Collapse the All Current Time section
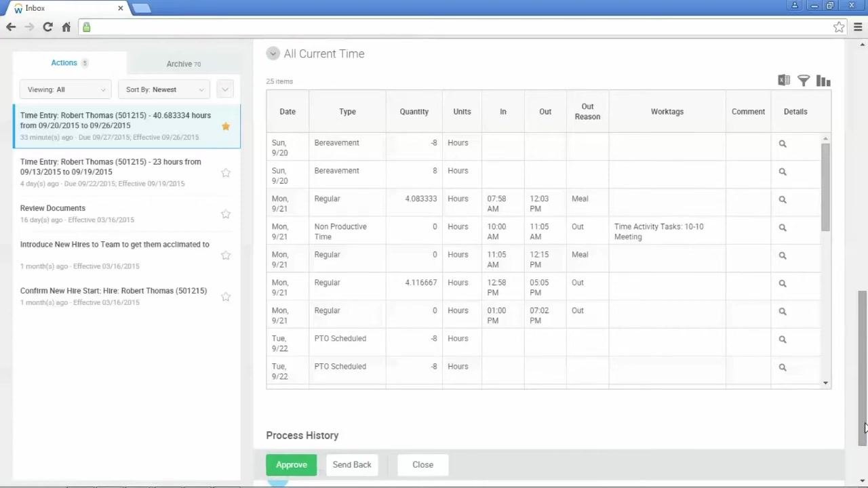 coord(273,54)
